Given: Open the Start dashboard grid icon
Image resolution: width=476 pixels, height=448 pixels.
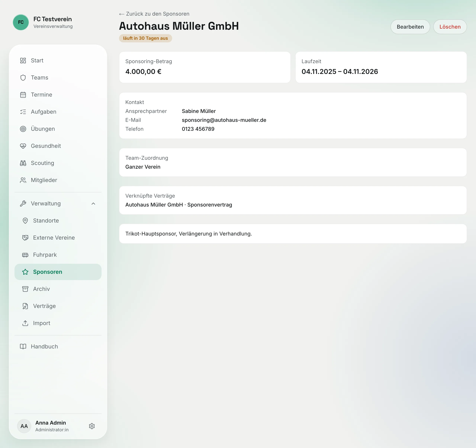Looking at the screenshot, I should pyautogui.click(x=23, y=61).
